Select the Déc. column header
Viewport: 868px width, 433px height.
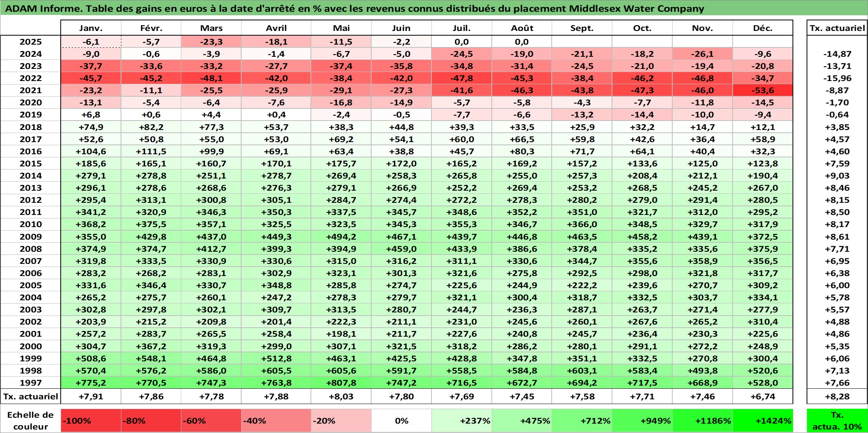tap(763, 28)
